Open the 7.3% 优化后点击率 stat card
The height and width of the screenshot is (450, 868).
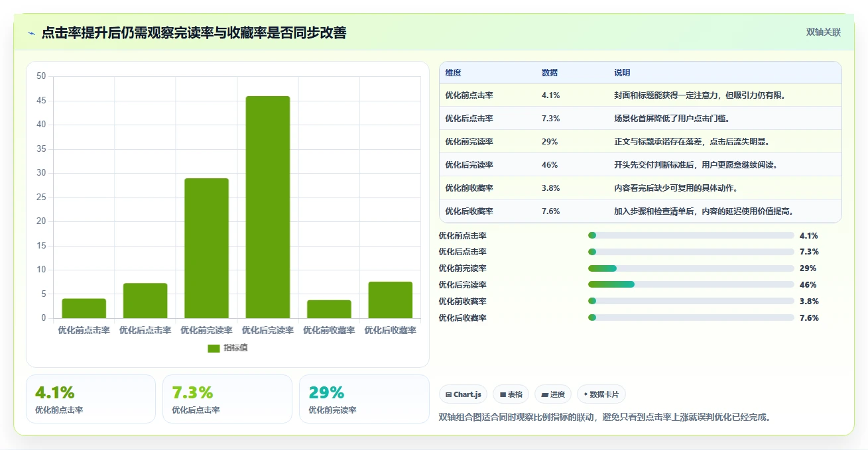(227, 399)
